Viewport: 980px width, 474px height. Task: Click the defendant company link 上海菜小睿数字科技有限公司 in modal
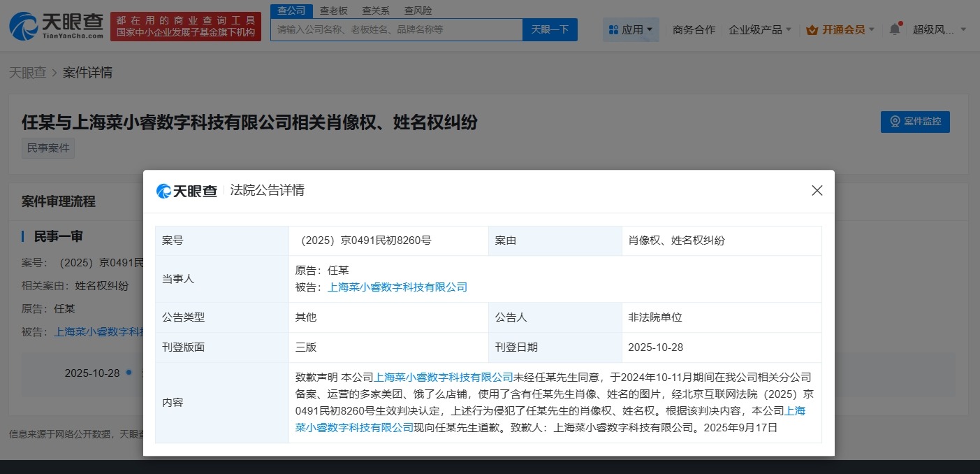(397, 287)
